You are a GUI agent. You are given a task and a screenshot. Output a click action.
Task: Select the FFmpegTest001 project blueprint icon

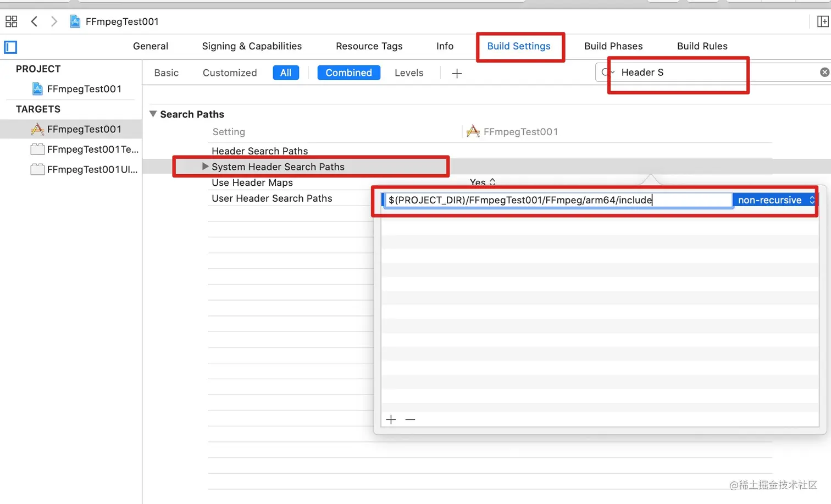pyautogui.click(x=37, y=88)
